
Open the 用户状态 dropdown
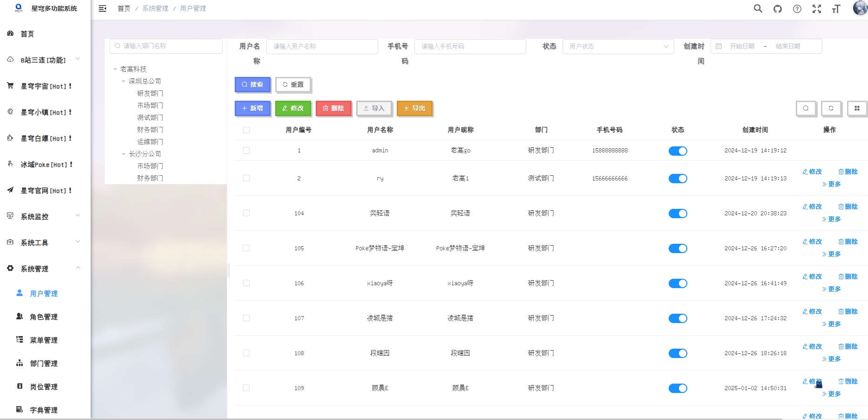coord(618,46)
